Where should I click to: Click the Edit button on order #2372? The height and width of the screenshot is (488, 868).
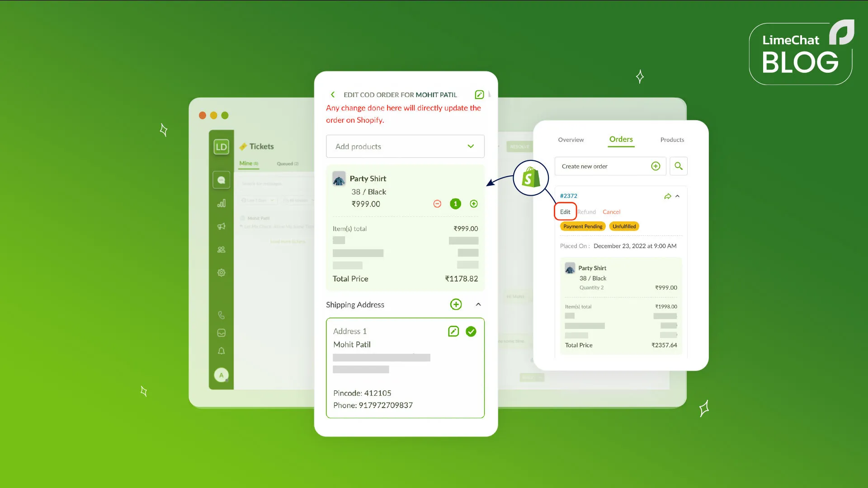[565, 211]
